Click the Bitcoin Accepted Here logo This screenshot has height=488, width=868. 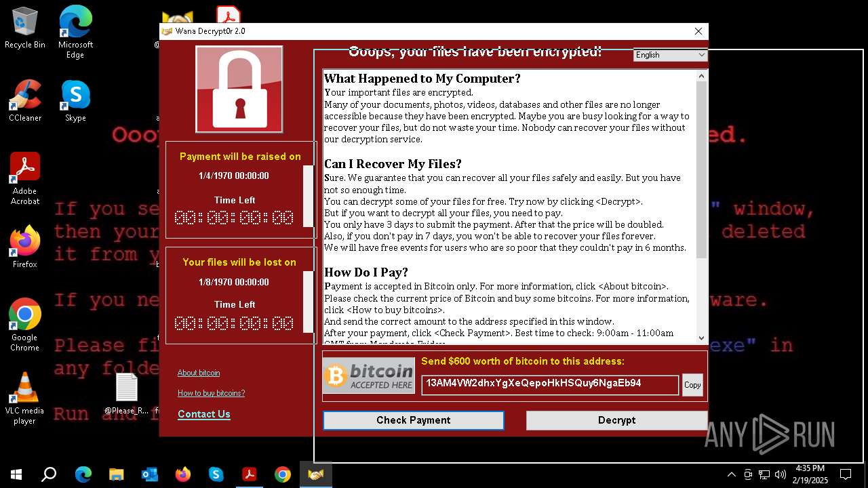(x=369, y=375)
